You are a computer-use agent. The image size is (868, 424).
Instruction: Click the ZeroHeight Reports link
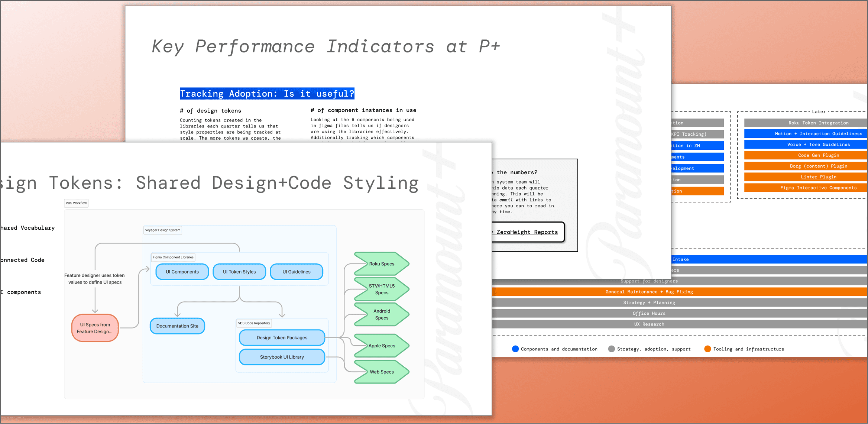527,232
